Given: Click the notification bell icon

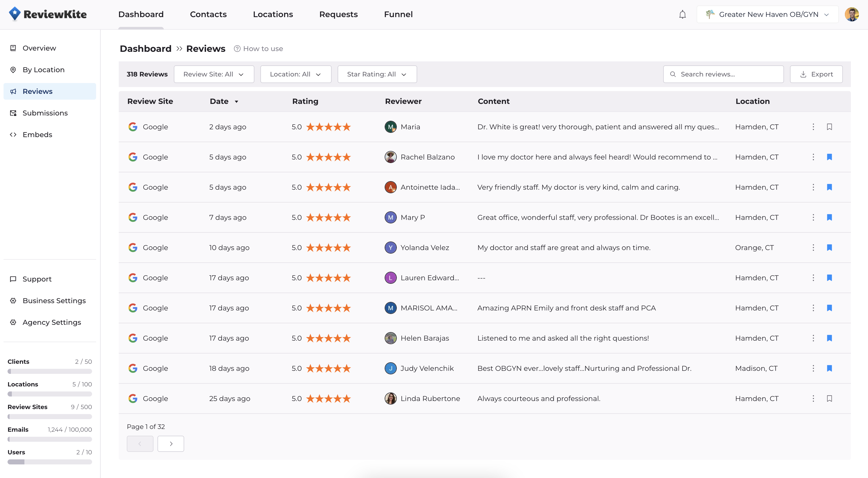Looking at the screenshot, I should 682,15.
